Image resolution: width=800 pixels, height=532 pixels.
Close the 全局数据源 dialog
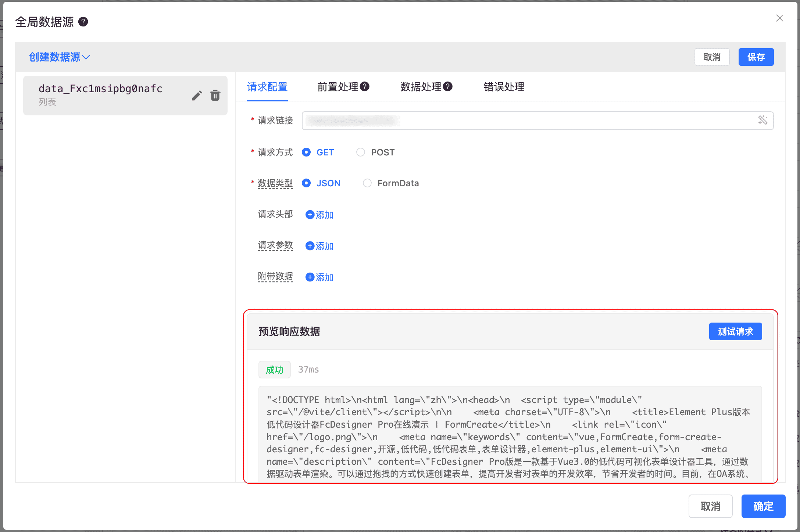pyautogui.click(x=779, y=18)
